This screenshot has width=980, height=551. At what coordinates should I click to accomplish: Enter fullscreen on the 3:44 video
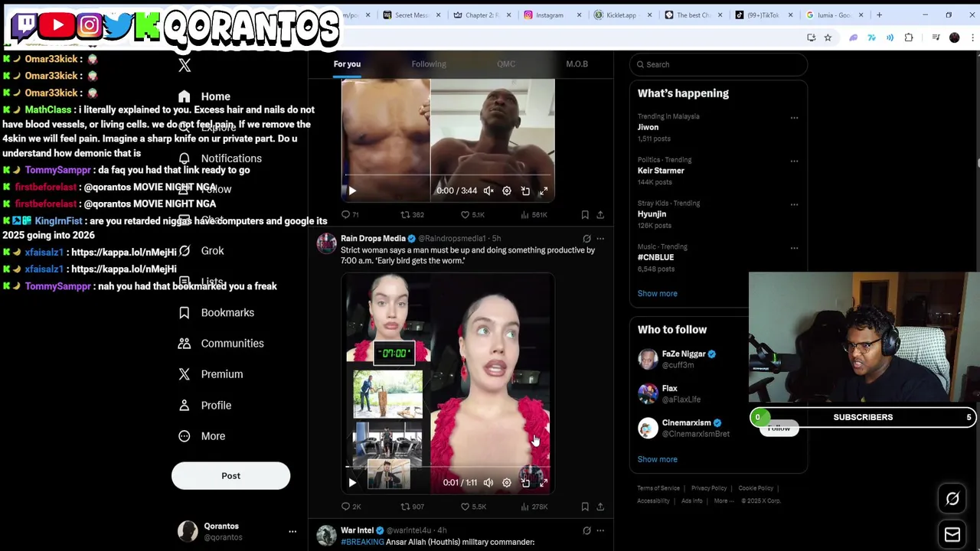pyautogui.click(x=544, y=191)
